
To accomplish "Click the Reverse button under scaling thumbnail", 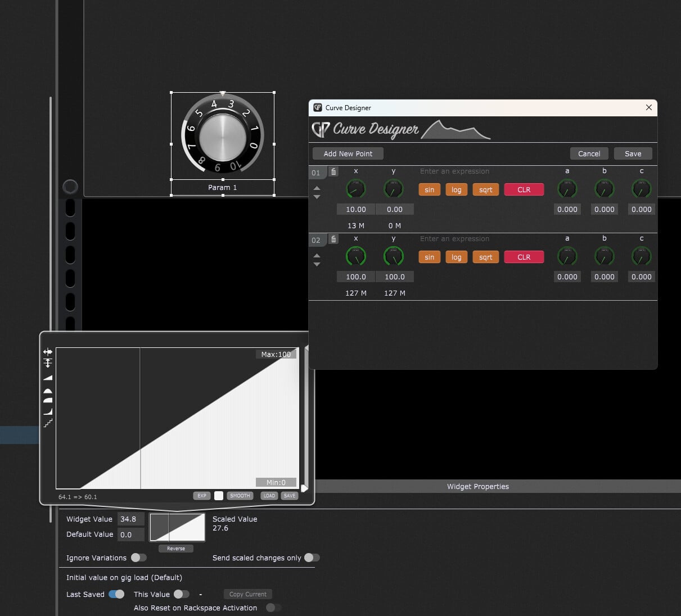I will click(176, 549).
